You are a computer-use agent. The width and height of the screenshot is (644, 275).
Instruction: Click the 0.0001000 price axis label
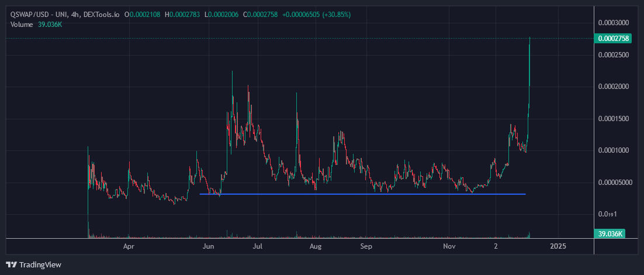coord(614,150)
